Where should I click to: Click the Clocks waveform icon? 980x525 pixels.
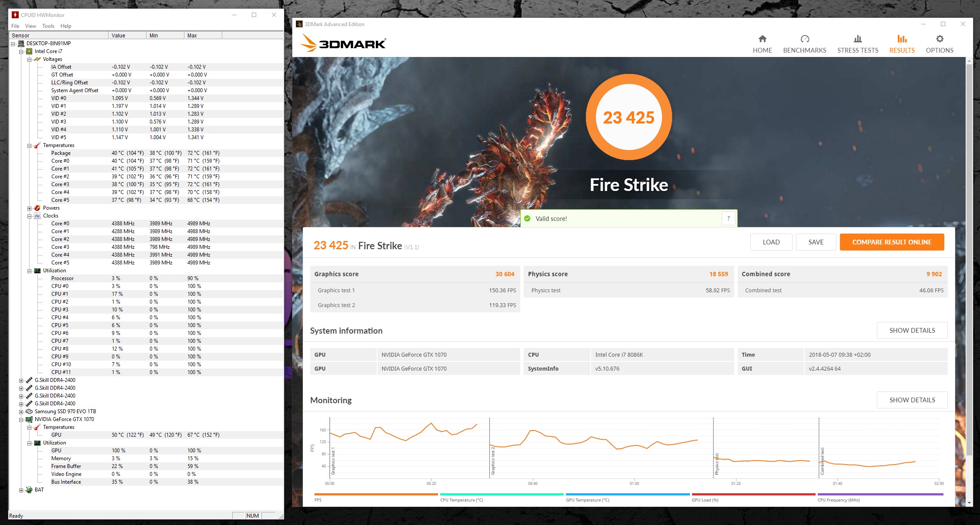click(x=37, y=216)
